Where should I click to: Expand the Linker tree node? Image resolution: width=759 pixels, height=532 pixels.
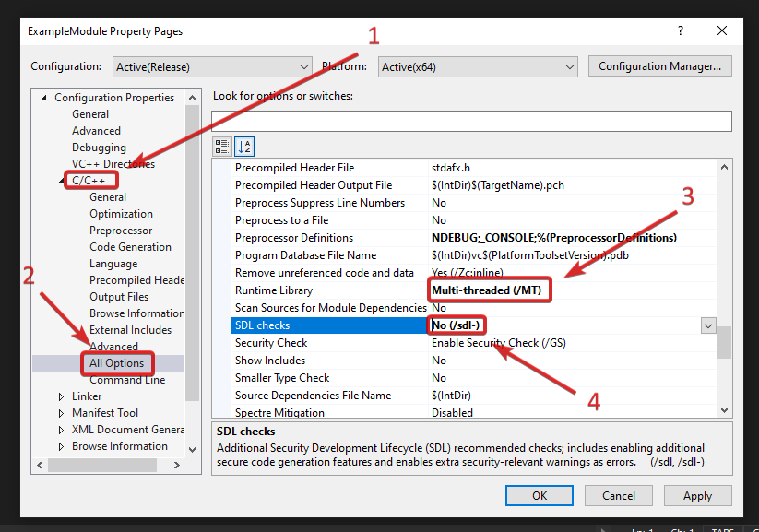(x=63, y=396)
